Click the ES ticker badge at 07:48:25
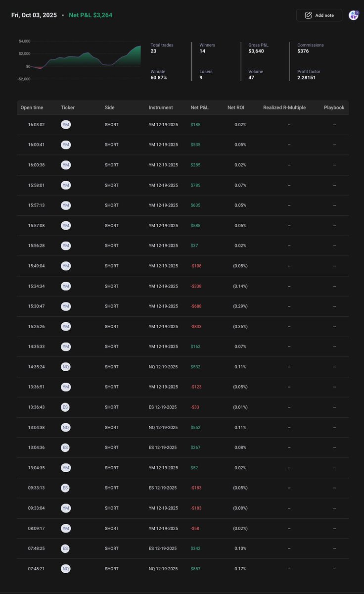Screen dimensions: 364x594 pos(66,548)
